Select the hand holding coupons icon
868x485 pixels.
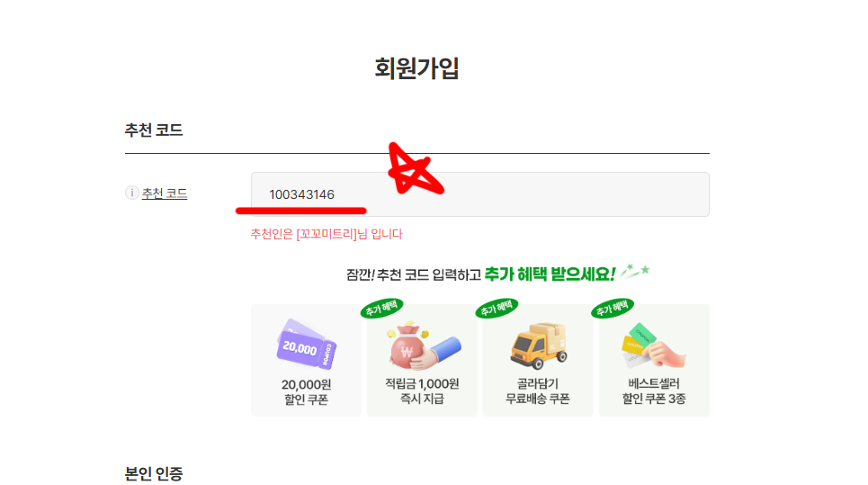[653, 346]
